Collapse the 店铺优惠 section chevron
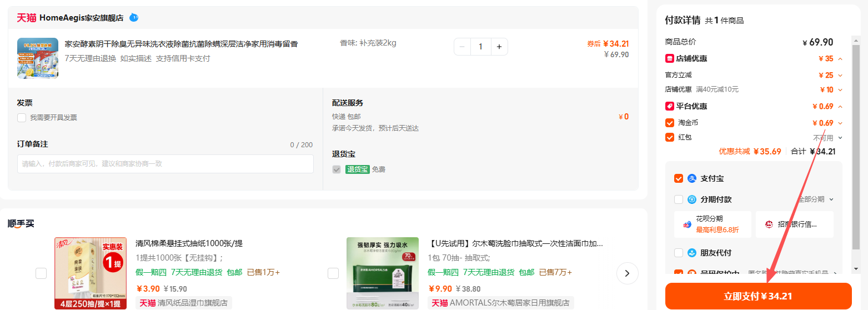The image size is (868, 310). [840, 59]
